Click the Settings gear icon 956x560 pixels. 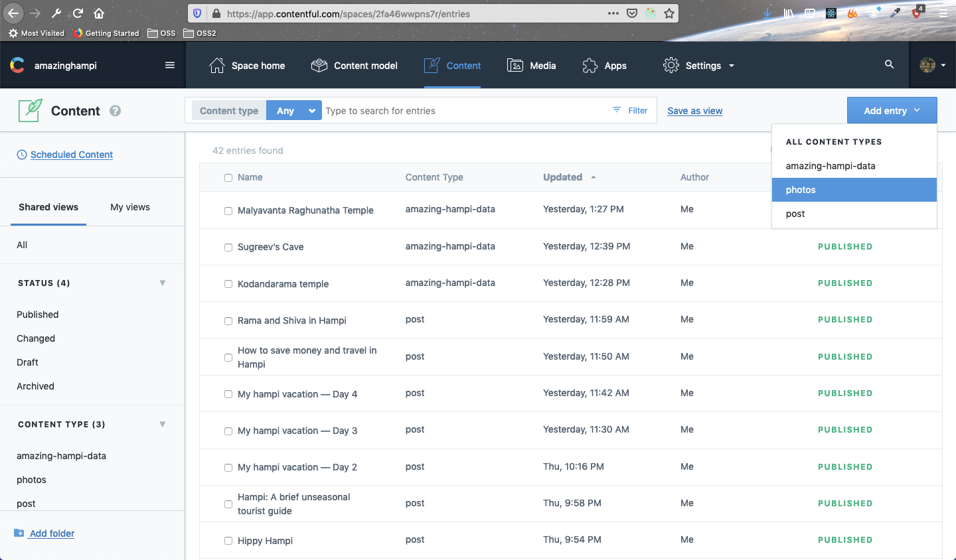(x=671, y=65)
